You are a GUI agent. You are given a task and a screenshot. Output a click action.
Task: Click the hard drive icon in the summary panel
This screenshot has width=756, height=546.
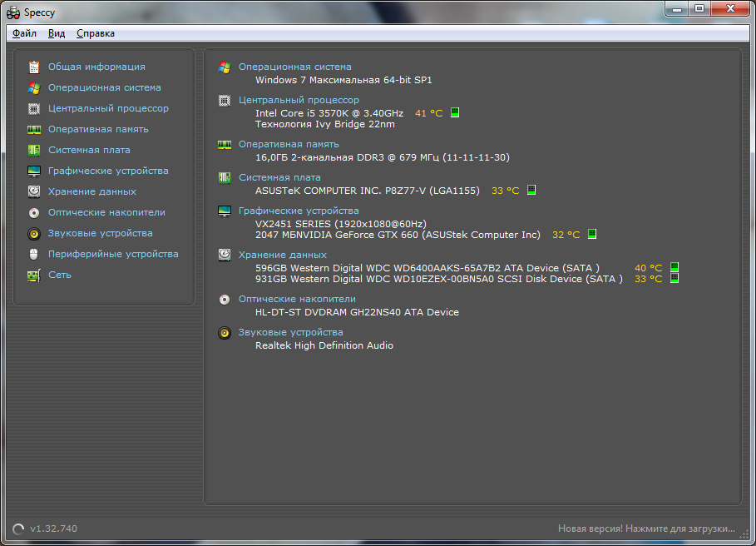(x=225, y=255)
